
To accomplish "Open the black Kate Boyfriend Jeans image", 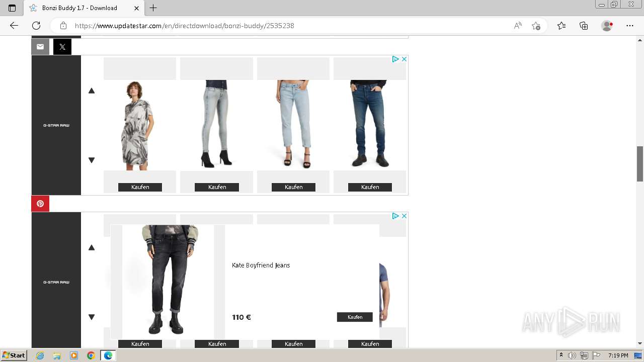I will pos(168,281).
